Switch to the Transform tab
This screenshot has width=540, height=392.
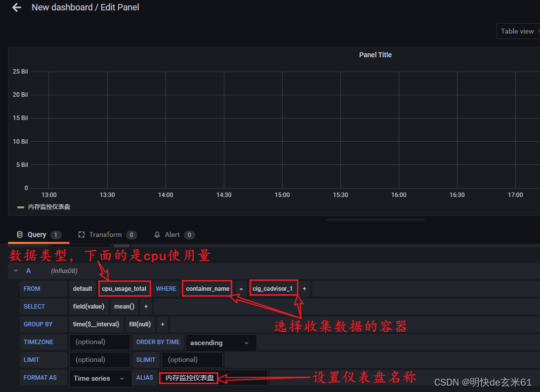click(107, 235)
